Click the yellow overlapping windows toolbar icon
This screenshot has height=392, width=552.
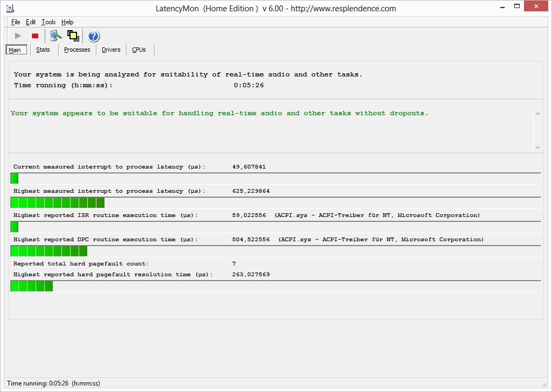(x=73, y=36)
